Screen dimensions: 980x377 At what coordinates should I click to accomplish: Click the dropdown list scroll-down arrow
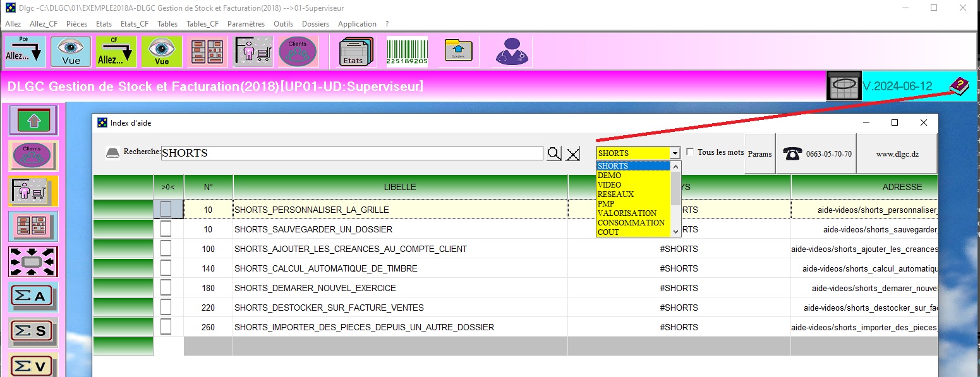click(x=675, y=232)
